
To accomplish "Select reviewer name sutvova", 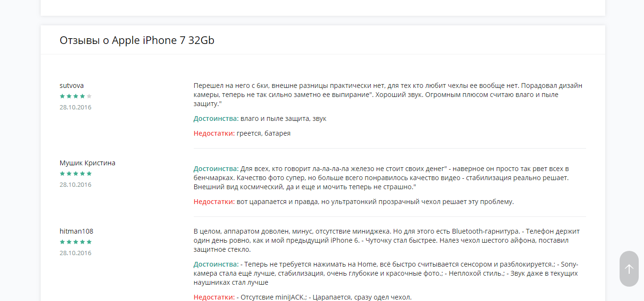I will [72, 86].
